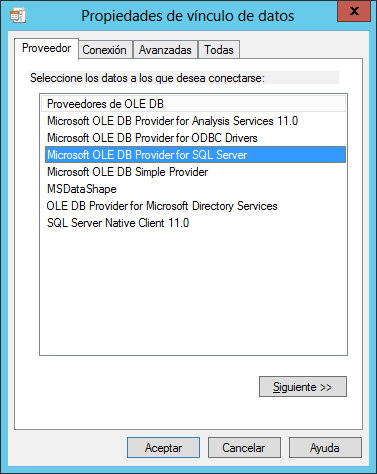Image resolution: width=377 pixels, height=474 pixels.
Task: Close the Propiedades de vínculo de datos dialog
Action: (x=354, y=12)
